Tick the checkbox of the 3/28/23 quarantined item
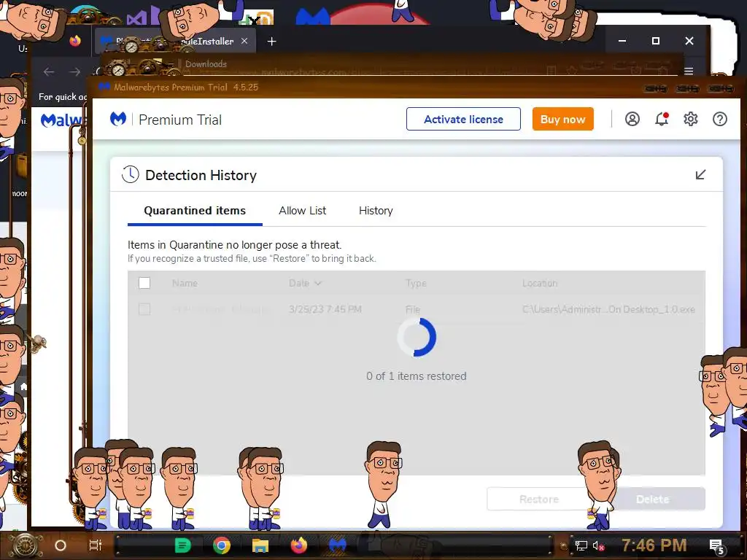 tap(144, 309)
